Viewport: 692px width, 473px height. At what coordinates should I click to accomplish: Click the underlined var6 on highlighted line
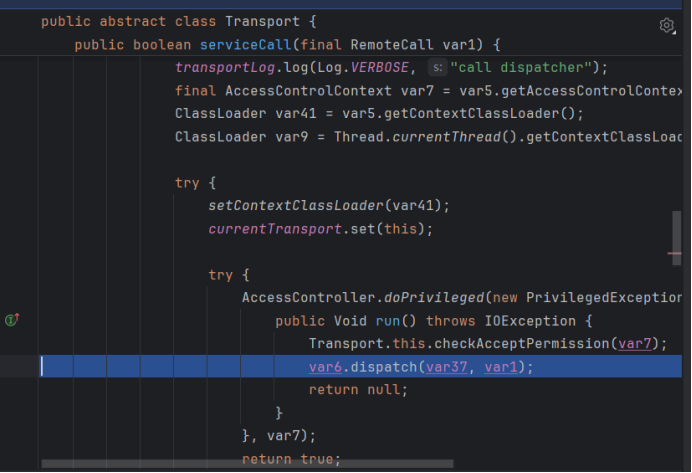pos(326,367)
